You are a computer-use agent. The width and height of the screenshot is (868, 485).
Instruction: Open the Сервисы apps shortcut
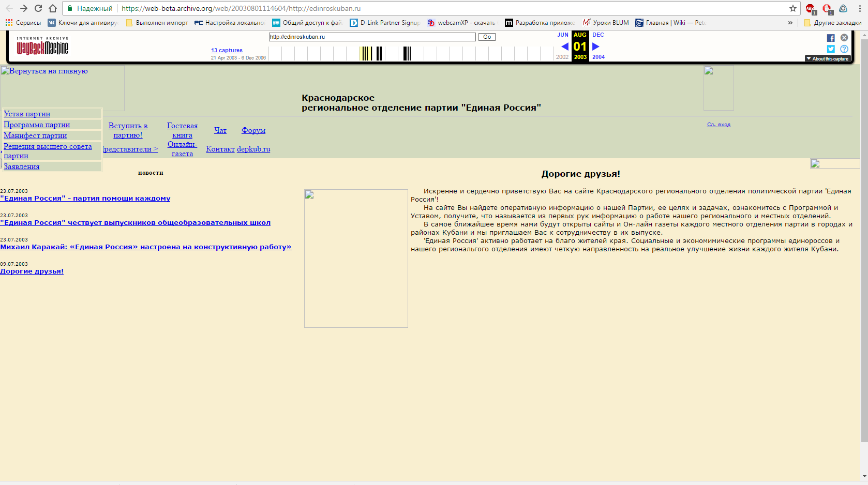pyautogui.click(x=23, y=23)
